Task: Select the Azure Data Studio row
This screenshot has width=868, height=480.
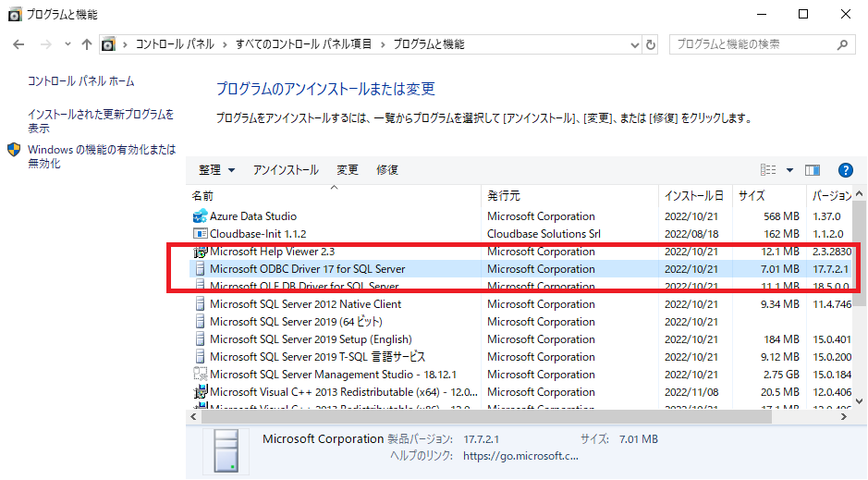Action: coord(520,216)
